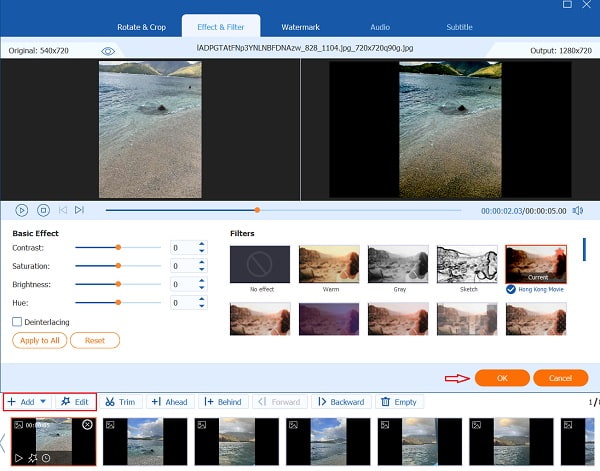Open the Effect & Filter tab
This screenshot has width=600, height=471.
coord(221,27)
